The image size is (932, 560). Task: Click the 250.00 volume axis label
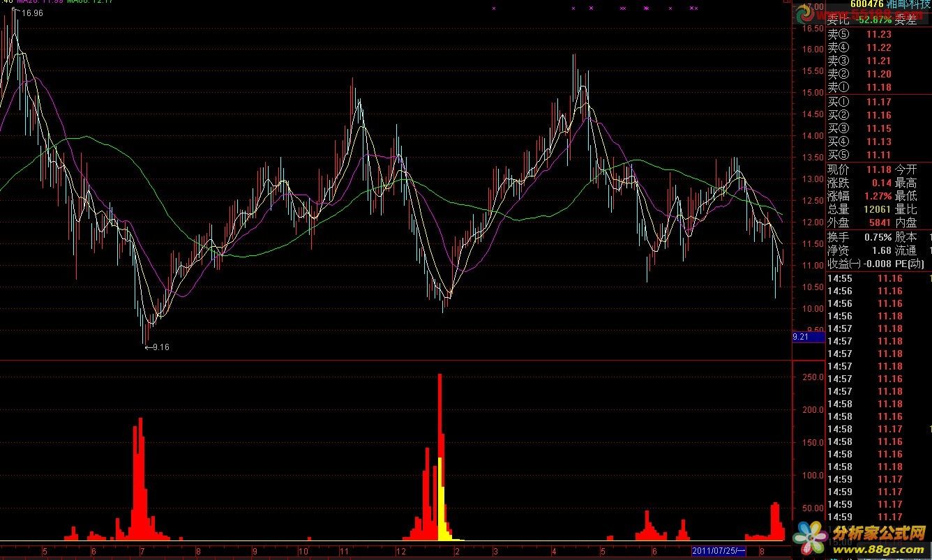(813, 377)
